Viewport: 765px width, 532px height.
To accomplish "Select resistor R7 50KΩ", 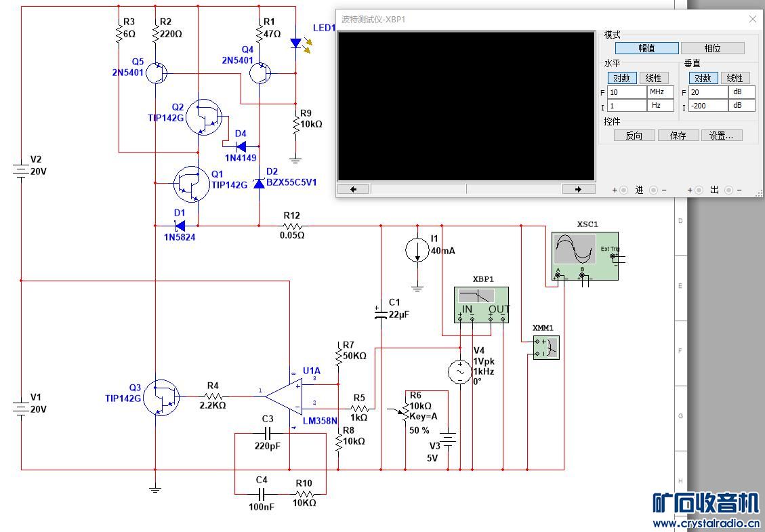I will coord(338,355).
